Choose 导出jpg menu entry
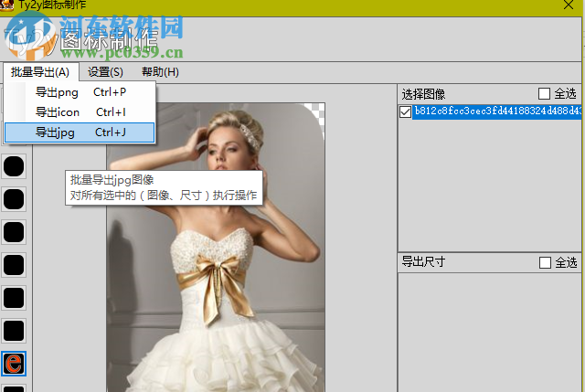 coord(80,132)
